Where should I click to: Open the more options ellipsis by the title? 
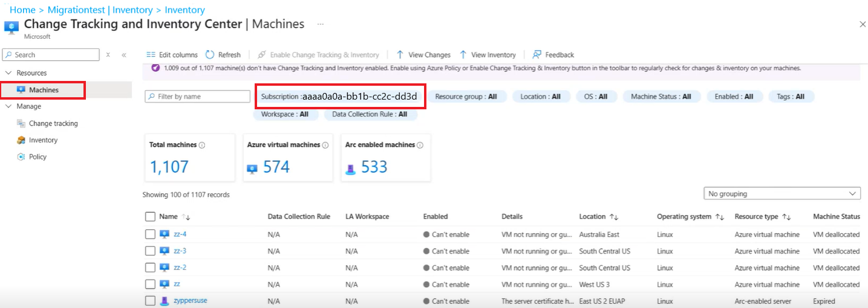(x=321, y=24)
